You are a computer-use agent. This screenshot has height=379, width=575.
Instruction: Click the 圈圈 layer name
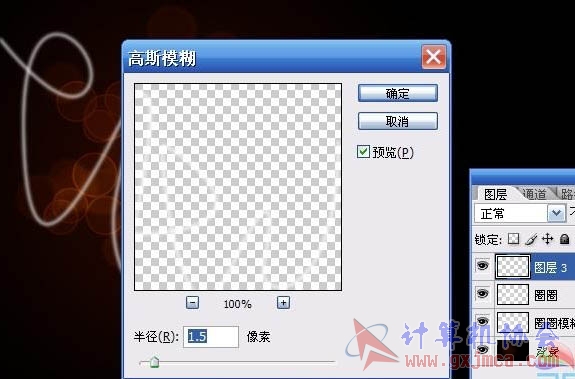[546, 295]
